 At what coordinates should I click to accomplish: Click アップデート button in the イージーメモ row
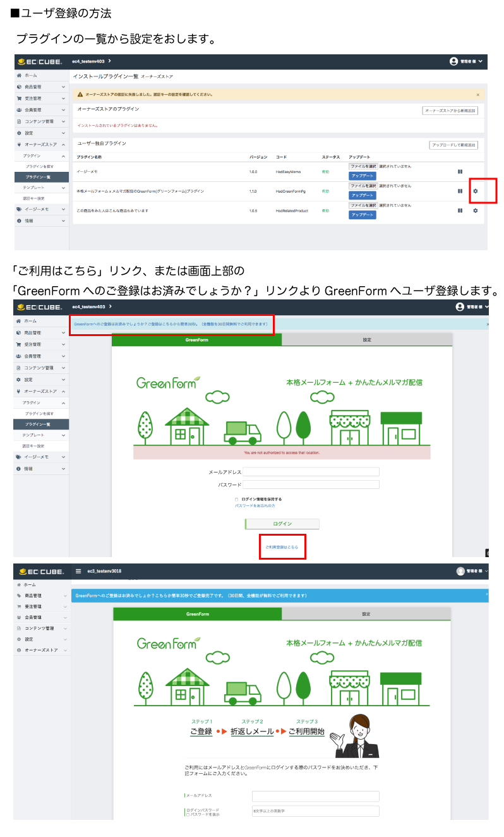coord(362,176)
